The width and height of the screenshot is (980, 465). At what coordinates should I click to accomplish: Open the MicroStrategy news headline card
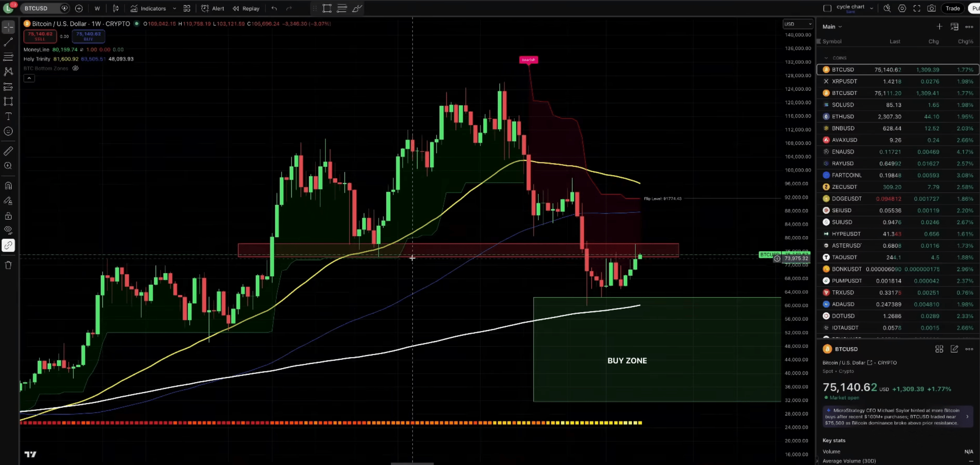tap(896, 416)
